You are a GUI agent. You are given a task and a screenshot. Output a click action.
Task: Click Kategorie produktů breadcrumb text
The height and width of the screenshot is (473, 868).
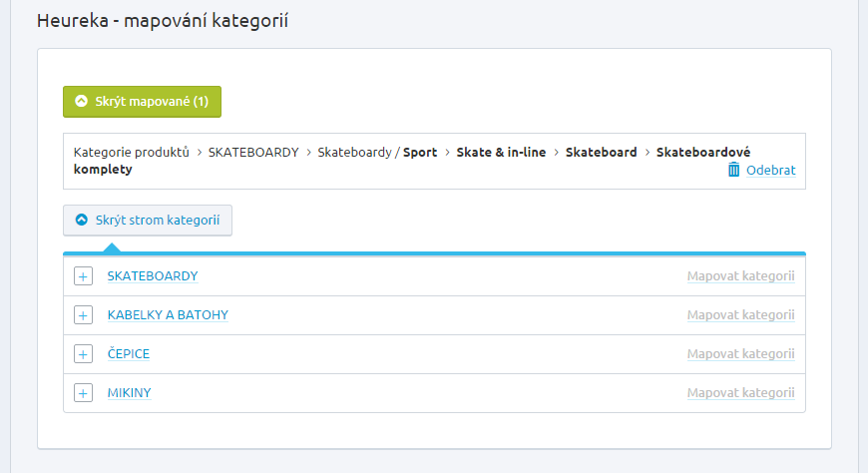point(131,153)
